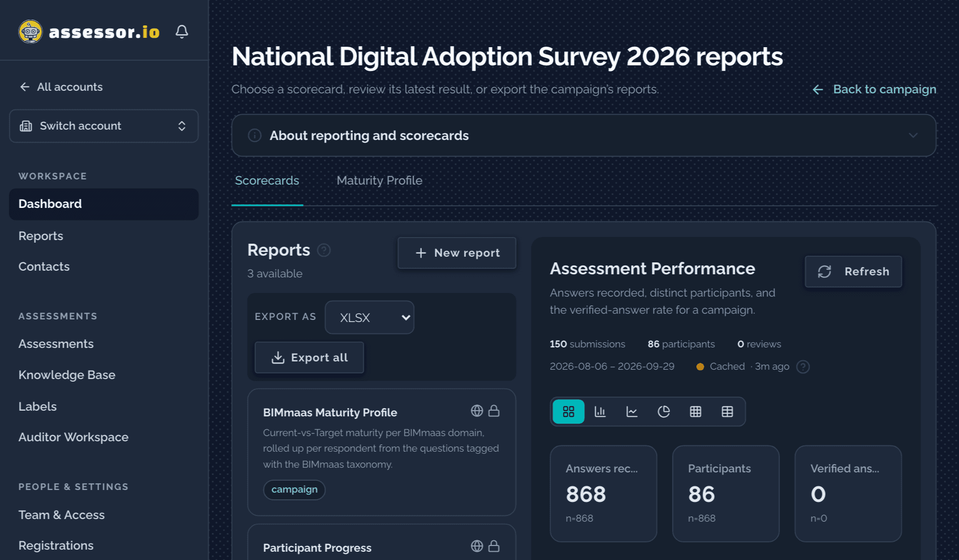Switch to Maturity Profile tab
959x560 pixels.
click(379, 180)
